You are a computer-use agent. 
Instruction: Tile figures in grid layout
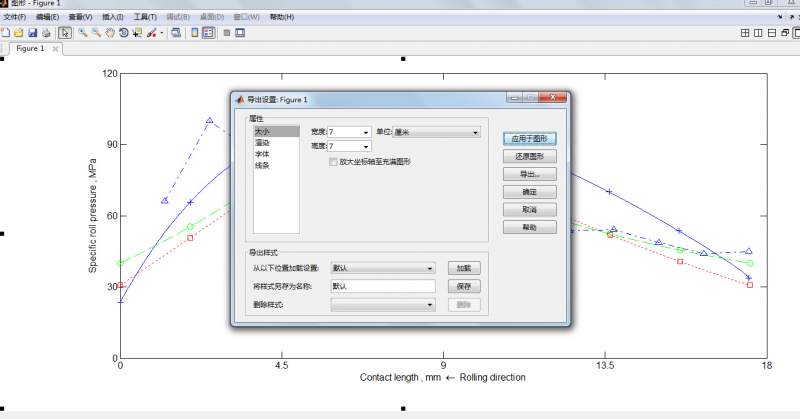pos(745,33)
